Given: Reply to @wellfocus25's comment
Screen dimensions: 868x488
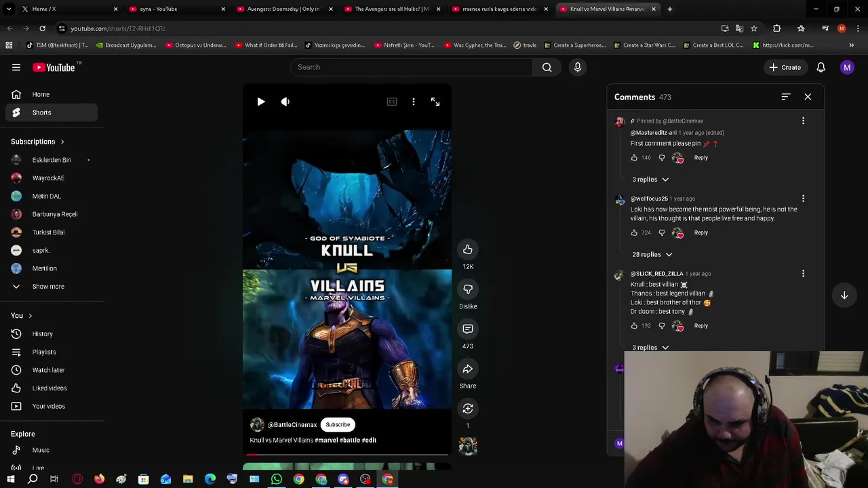Looking at the screenshot, I should pyautogui.click(x=701, y=233).
